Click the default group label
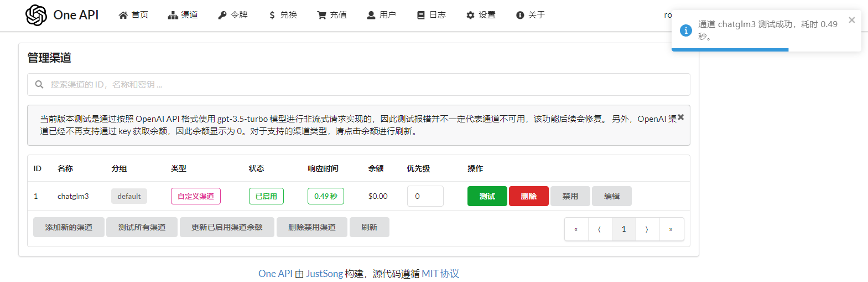 click(129, 196)
